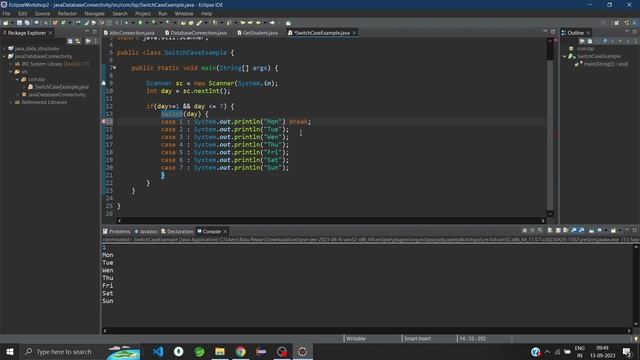Run the program with green Run icon

(x=140, y=22)
